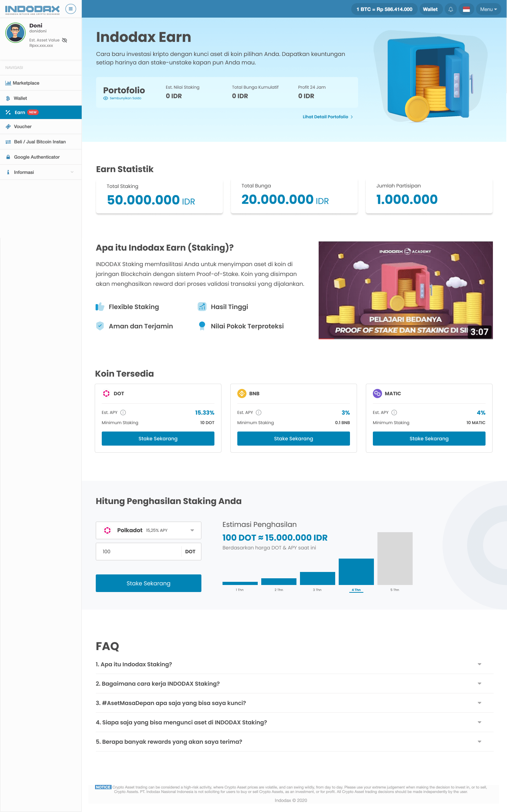507x812 pixels.
Task: Select the 4 Thn bar
Action: (x=356, y=572)
